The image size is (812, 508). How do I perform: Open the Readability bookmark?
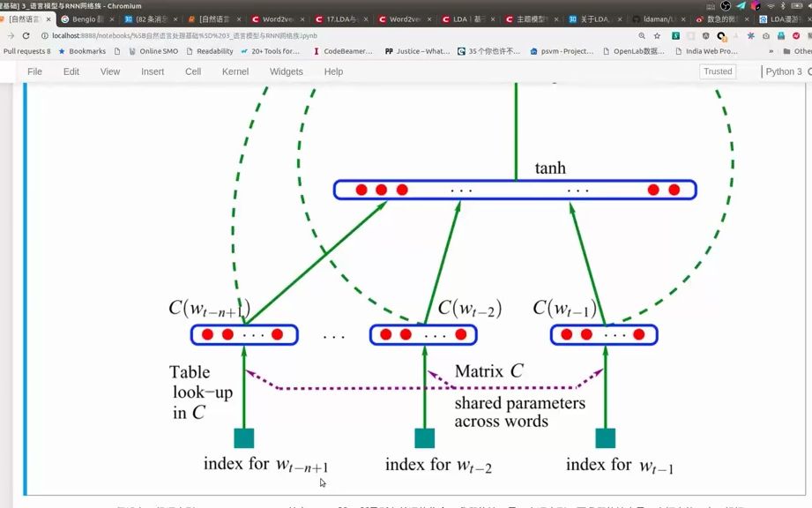tap(209, 51)
